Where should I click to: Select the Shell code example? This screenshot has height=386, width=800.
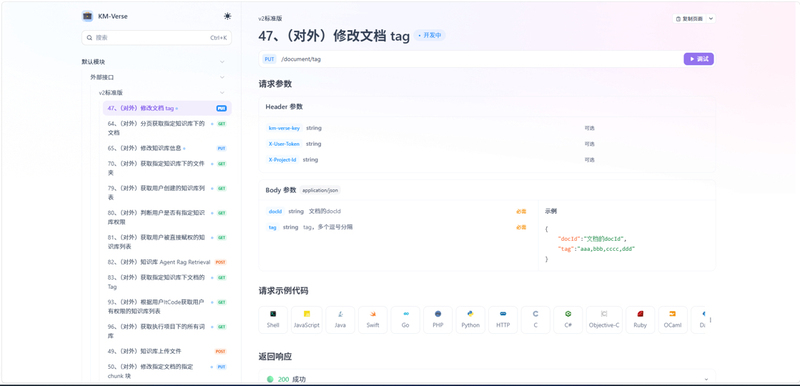[x=273, y=320]
